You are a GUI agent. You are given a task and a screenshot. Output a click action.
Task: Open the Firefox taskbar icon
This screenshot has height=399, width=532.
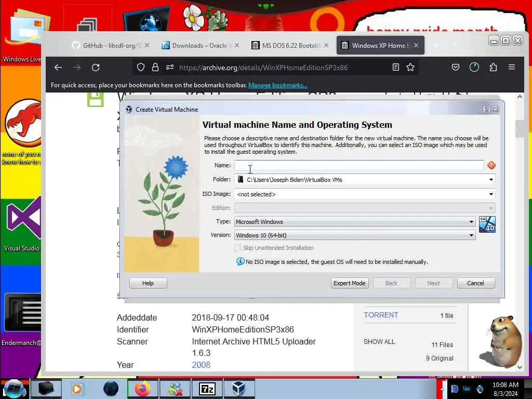click(x=142, y=389)
